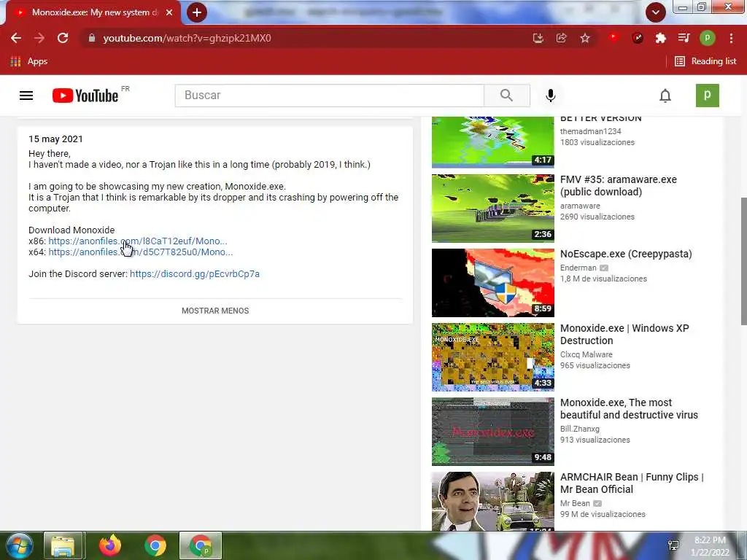
Task: Open YouTube notifications bell
Action: tap(665, 96)
